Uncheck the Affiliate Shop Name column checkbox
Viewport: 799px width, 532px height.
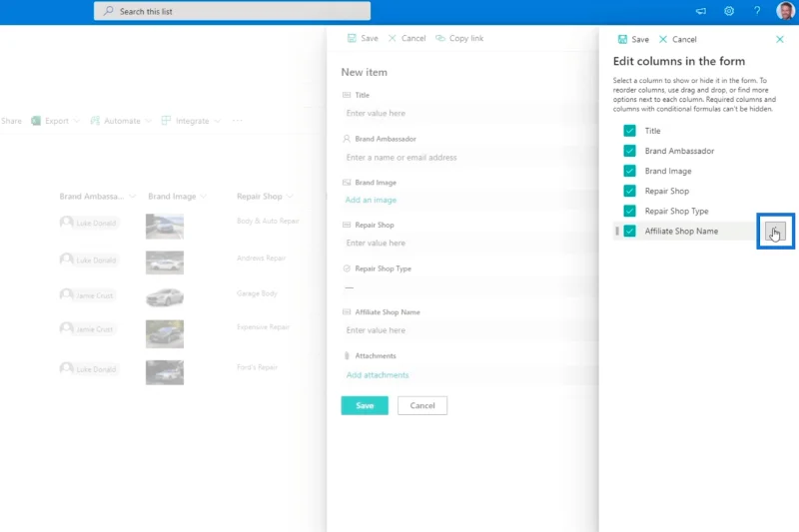click(x=630, y=232)
